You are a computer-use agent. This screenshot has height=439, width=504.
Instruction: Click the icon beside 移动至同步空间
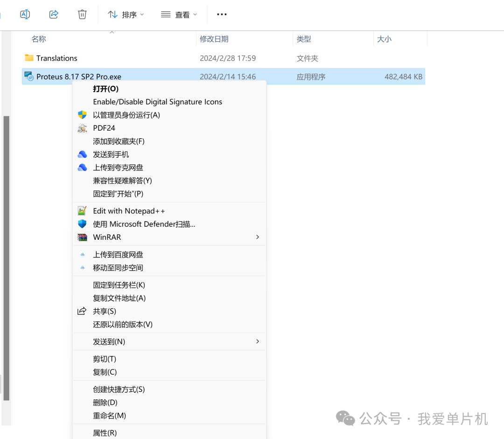83,268
